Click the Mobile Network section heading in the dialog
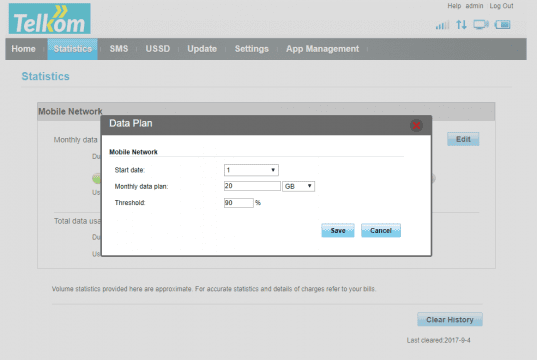This screenshot has width=537, height=360. [x=133, y=152]
